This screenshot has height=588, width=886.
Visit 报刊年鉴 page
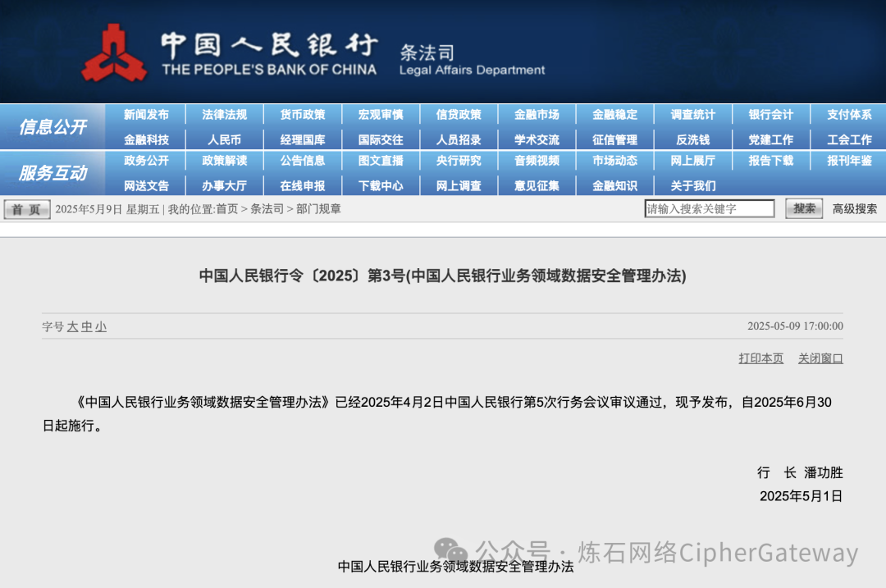click(849, 161)
